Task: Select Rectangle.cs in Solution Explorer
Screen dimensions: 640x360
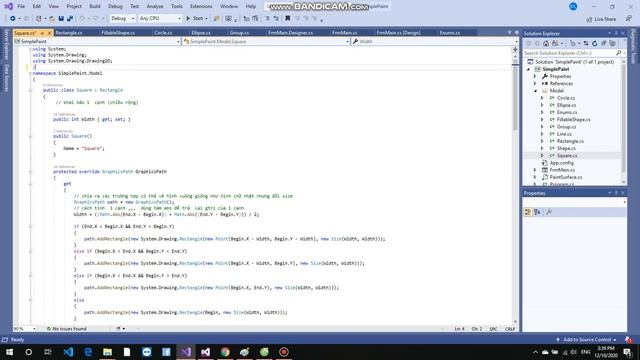Action: (x=570, y=141)
